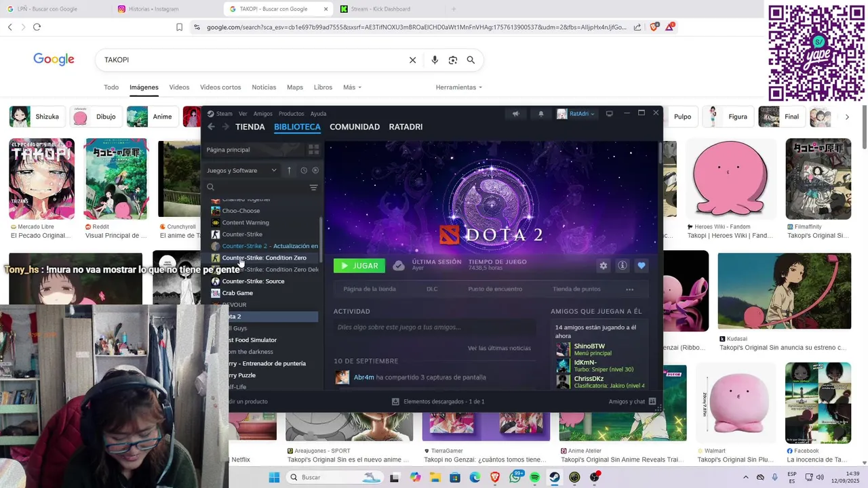Open the Google Herramientas dropdown
The width and height of the screenshot is (868, 488).
[459, 87]
